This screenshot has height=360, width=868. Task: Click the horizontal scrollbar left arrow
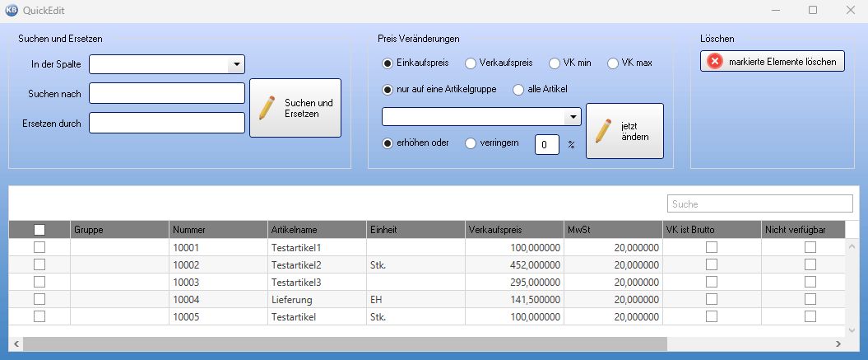(x=16, y=344)
